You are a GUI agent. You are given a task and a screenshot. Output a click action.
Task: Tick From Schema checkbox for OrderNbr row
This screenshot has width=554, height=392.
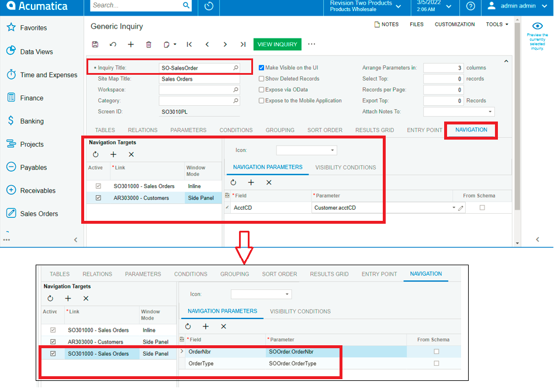click(x=437, y=351)
